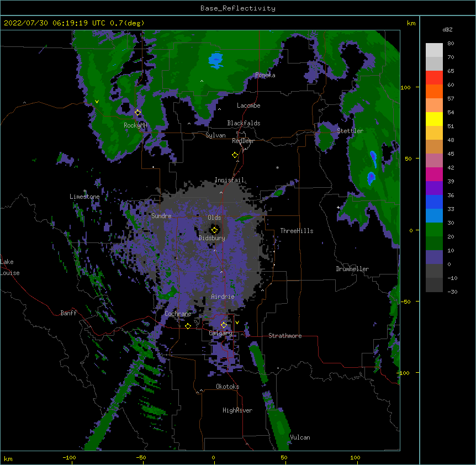Image resolution: width=476 pixels, height=465 pixels.
Task: Click the Lake Louise label at left edge
Action: coord(9,267)
